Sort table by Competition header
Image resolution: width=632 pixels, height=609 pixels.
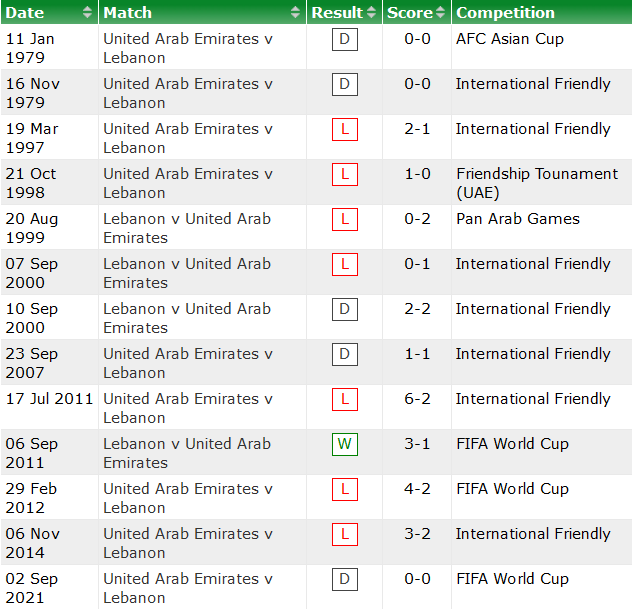pyautogui.click(x=505, y=13)
